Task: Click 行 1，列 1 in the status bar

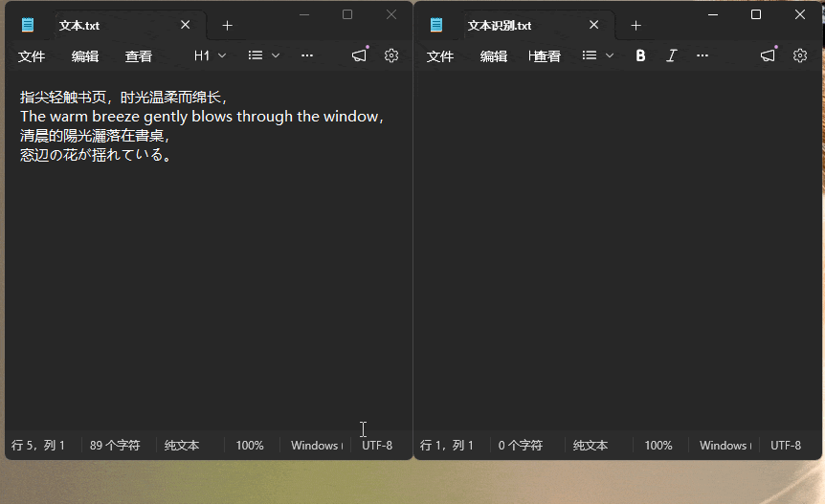Action: point(447,445)
